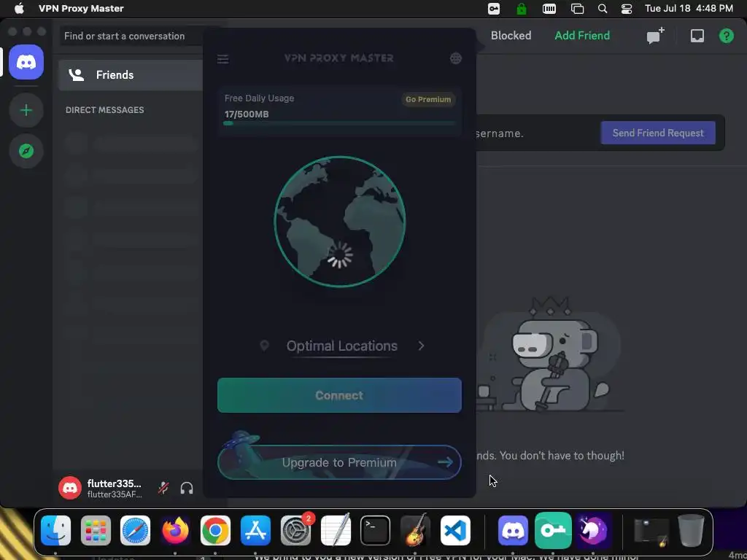The width and height of the screenshot is (747, 560).
Task: Click Upgrade to Premium banner
Action: (339, 462)
